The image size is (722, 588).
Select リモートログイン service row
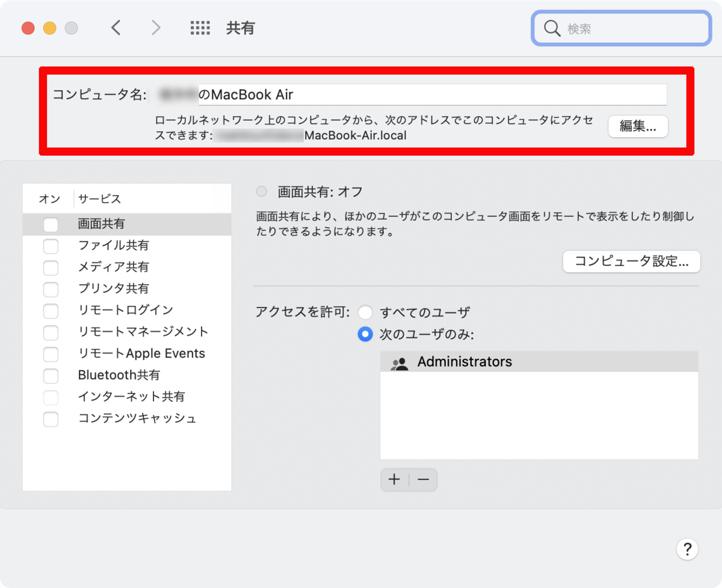click(x=127, y=311)
